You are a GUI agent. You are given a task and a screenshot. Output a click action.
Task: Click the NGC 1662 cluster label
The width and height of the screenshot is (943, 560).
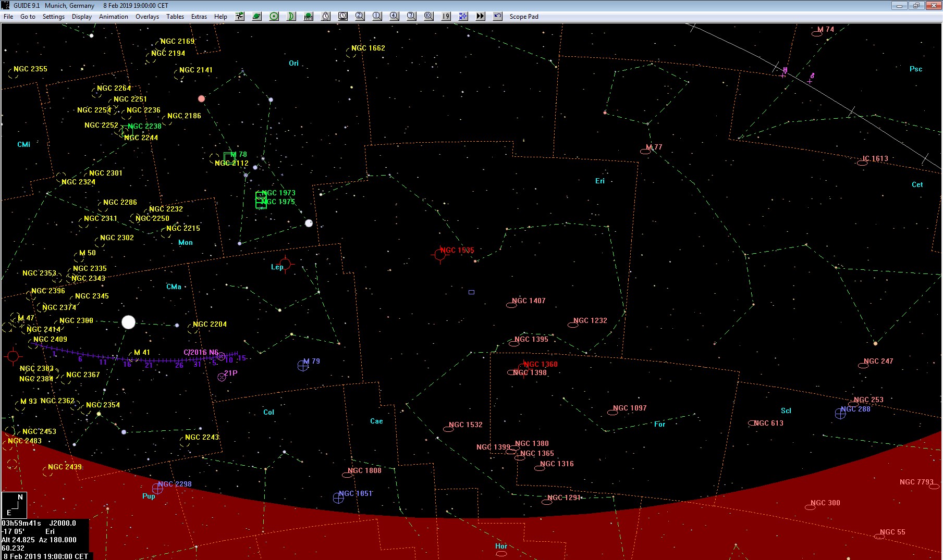click(368, 48)
